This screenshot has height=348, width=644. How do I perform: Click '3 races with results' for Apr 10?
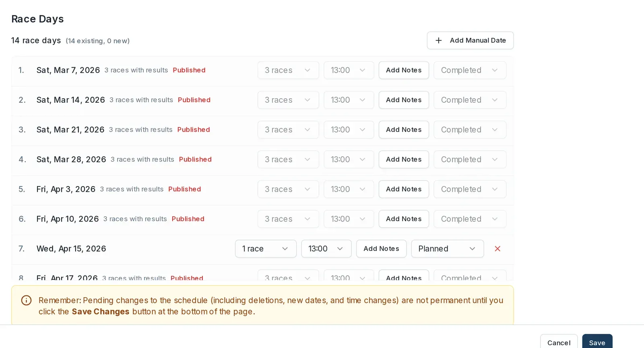coord(135,219)
